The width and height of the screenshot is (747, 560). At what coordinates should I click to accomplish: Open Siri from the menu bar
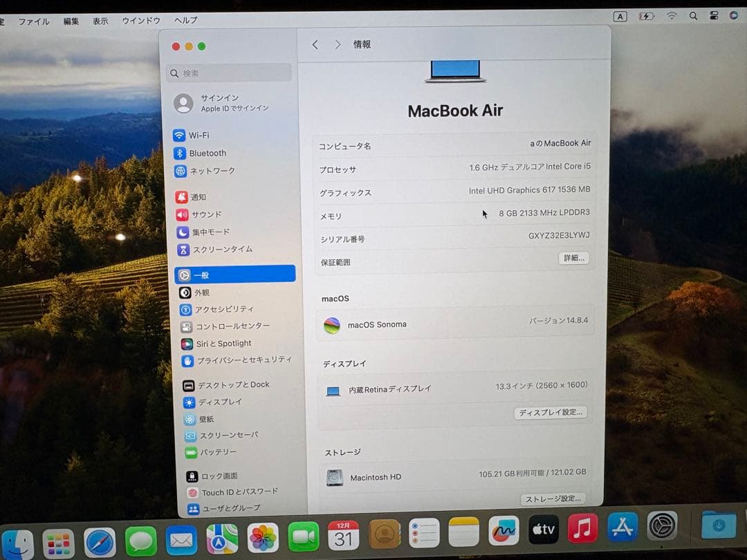(x=734, y=15)
